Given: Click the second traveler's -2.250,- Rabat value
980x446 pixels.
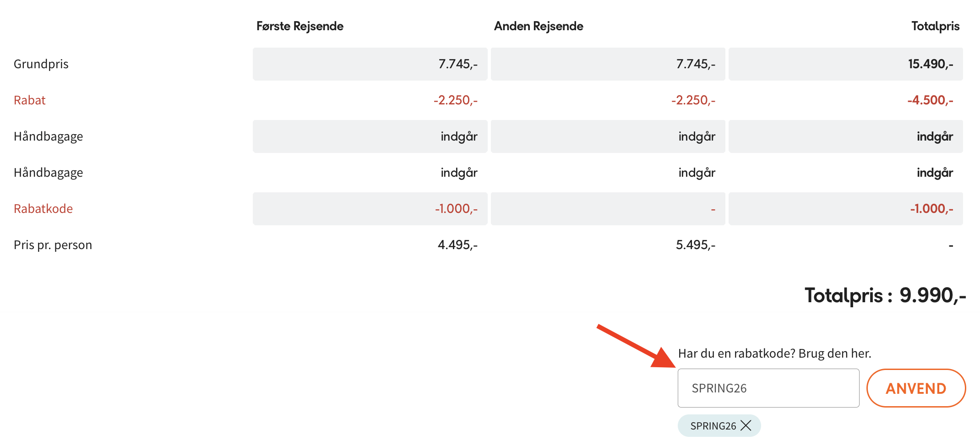Looking at the screenshot, I should [x=693, y=100].
